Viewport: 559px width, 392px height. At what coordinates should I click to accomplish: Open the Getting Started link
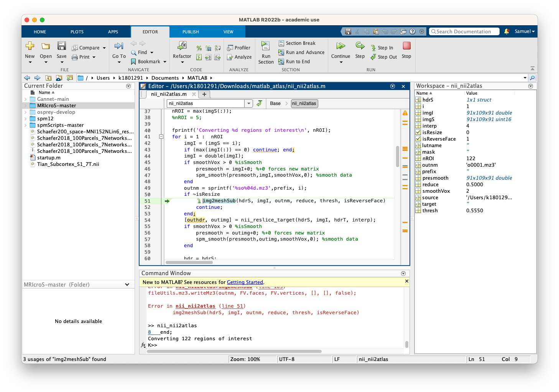[245, 282]
